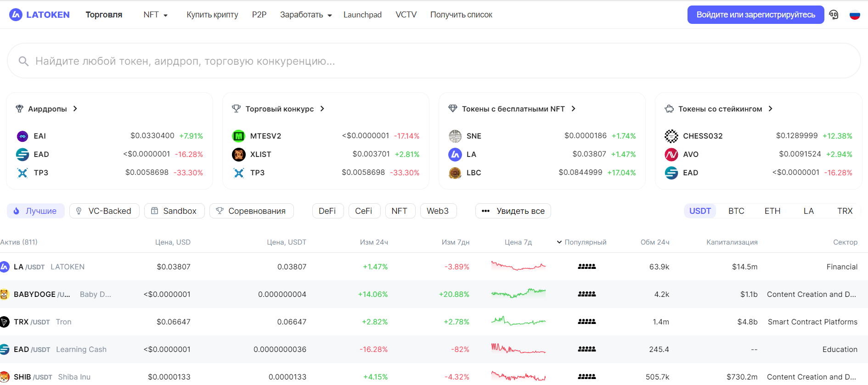Open the XLIST token icon
This screenshot has height=385, width=868.
[x=239, y=154]
